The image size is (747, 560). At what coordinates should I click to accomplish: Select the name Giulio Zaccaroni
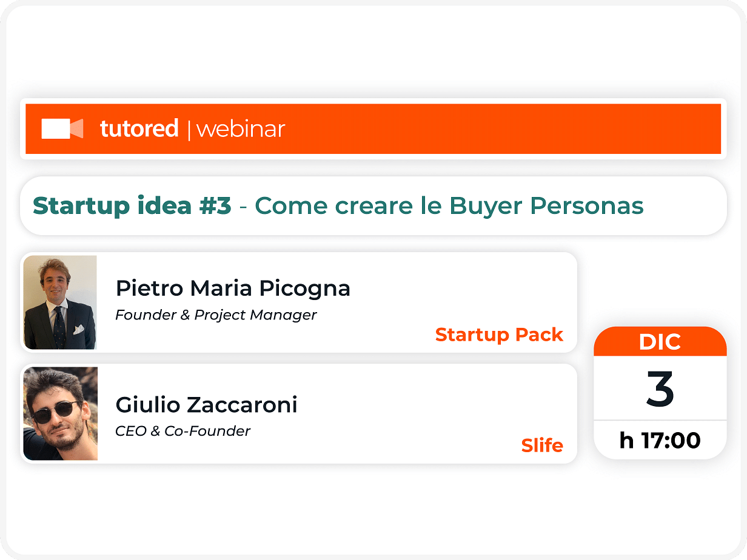(x=206, y=405)
